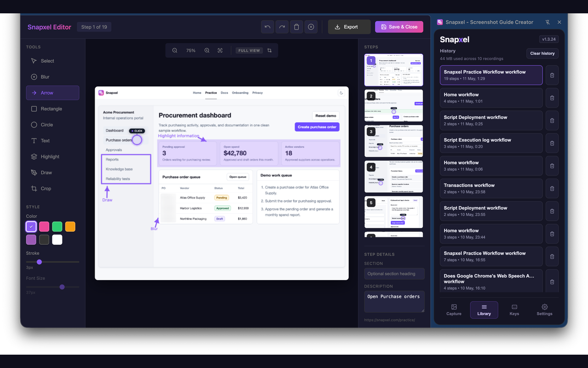Click the "75%" zoom value

[191, 51]
